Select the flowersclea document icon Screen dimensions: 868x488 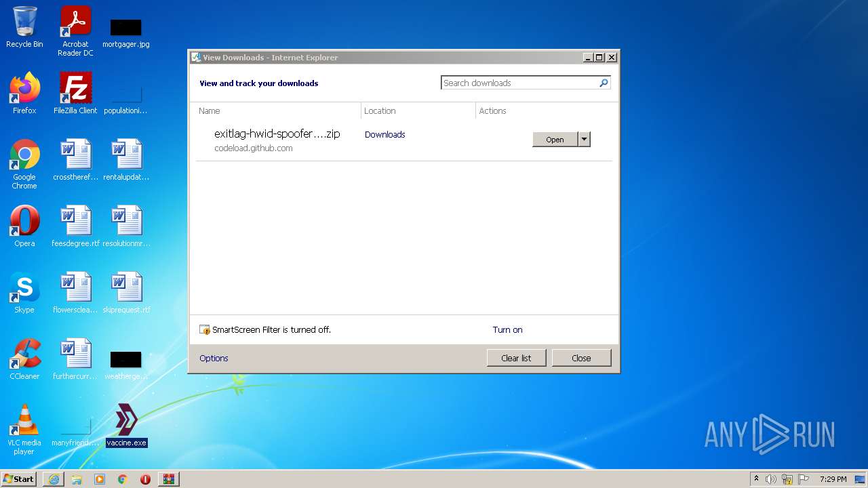(75, 293)
